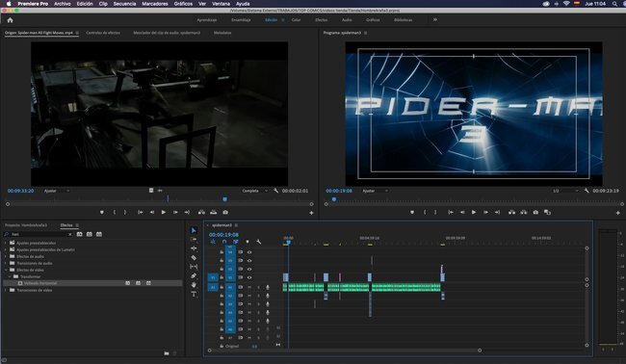Toggle V1 track output eye
The width and height of the screenshot is (626, 364).
[x=249, y=277]
